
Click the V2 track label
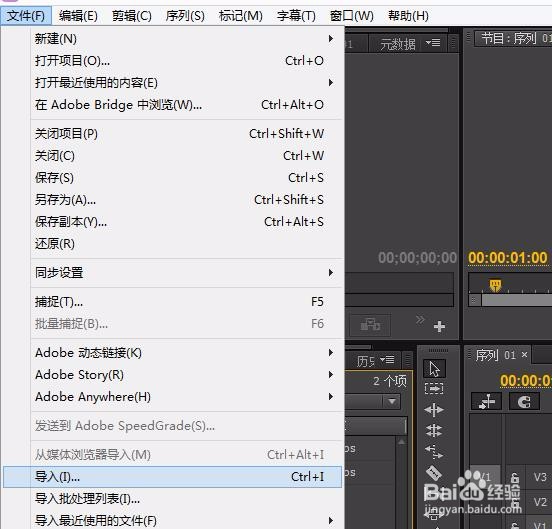click(x=540, y=502)
